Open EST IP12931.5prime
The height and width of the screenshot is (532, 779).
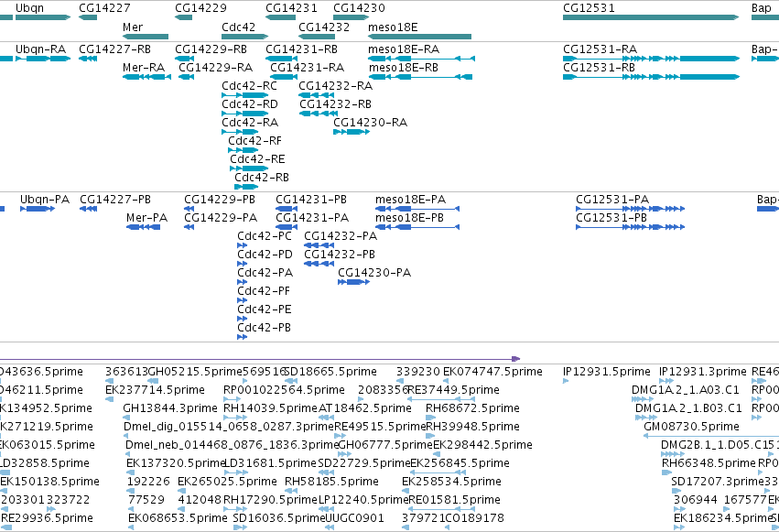click(x=607, y=372)
